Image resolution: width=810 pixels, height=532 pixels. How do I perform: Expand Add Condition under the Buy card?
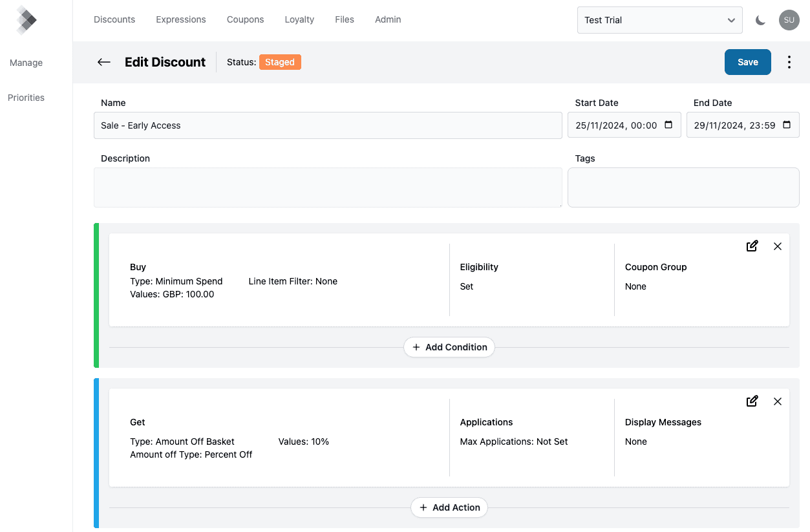point(449,347)
